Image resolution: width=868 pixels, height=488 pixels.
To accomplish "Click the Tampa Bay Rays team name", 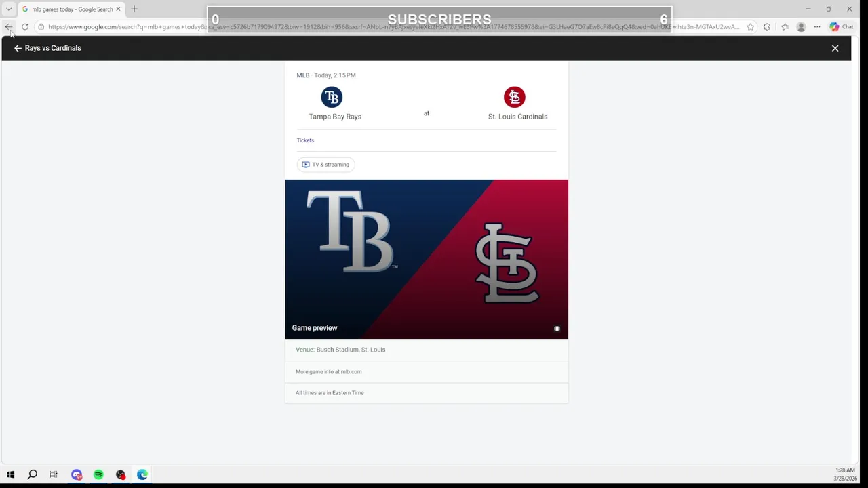I will pyautogui.click(x=335, y=117).
